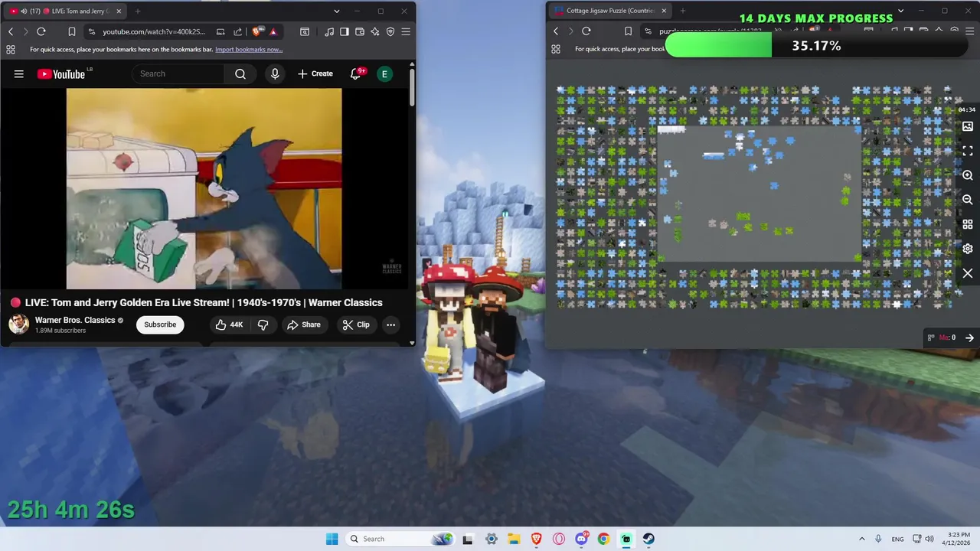Image resolution: width=980 pixels, height=551 pixels.
Task: Zoom in on the puzzle
Action: pos(968,175)
